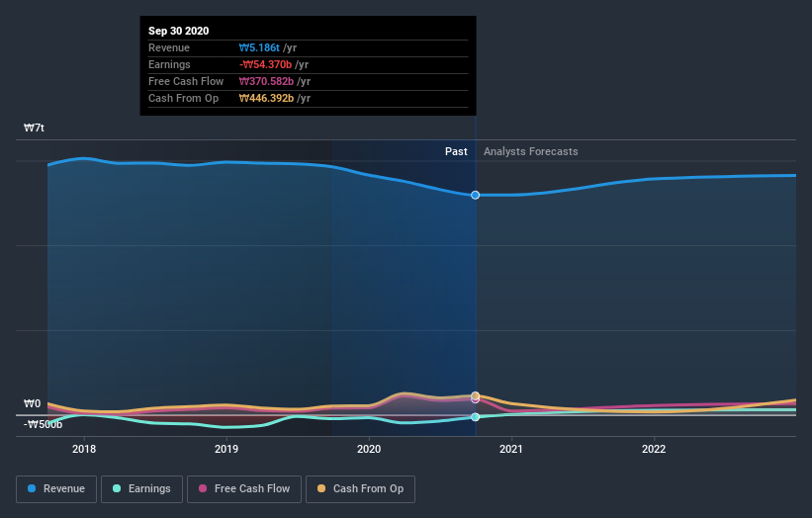Click the 2022 x-axis label
This screenshot has height=518, width=812.
pyautogui.click(x=654, y=449)
